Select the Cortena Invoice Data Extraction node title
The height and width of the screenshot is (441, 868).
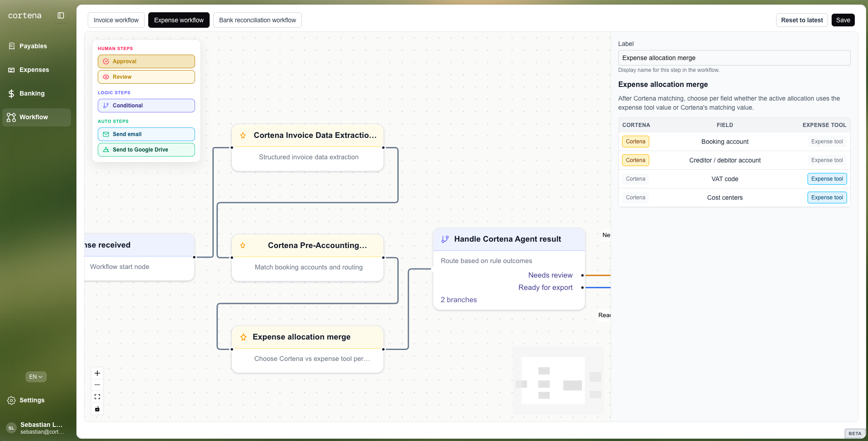315,135
